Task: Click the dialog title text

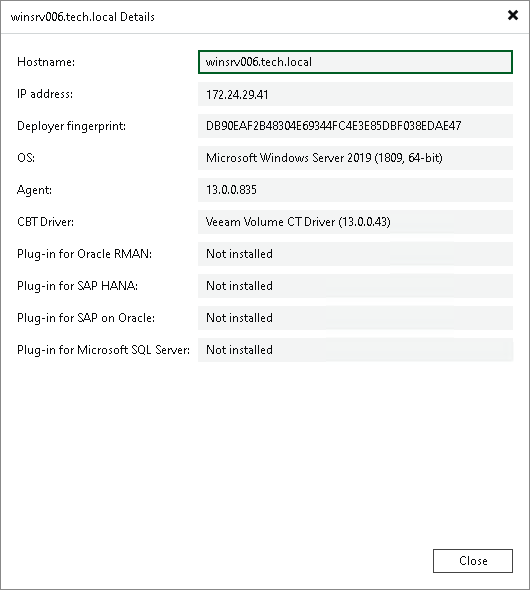Action: click(x=83, y=17)
